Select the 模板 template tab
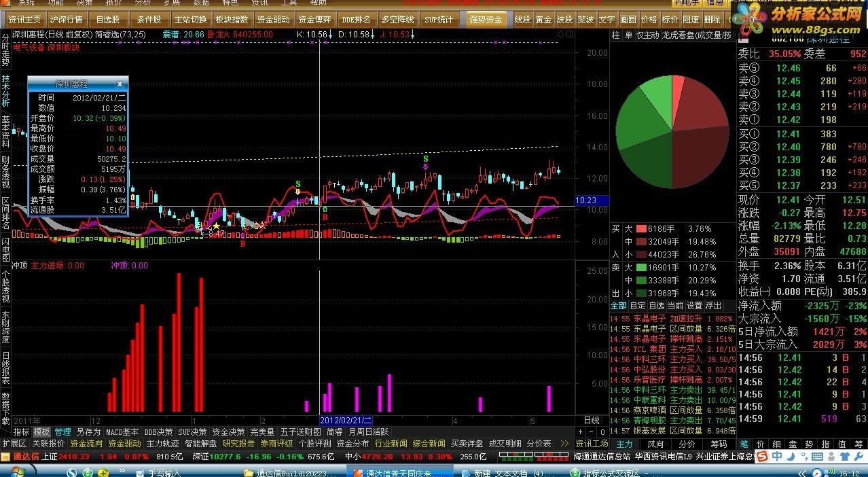This screenshot has width=868, height=477. [x=42, y=431]
